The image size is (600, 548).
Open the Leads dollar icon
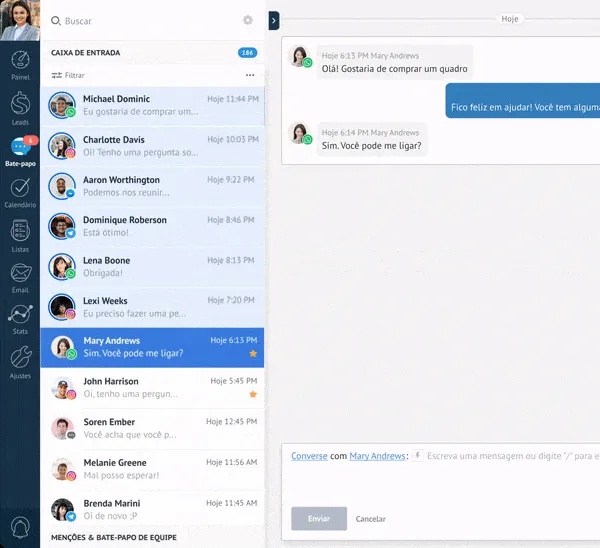click(x=20, y=103)
